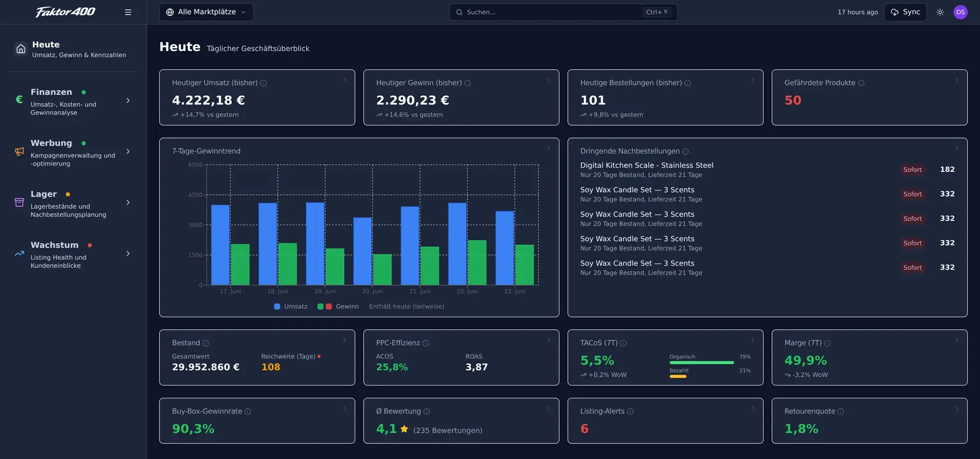The image size is (980, 459).
Task: Toggle Umsatz legend entry in chart
Action: [x=291, y=307]
